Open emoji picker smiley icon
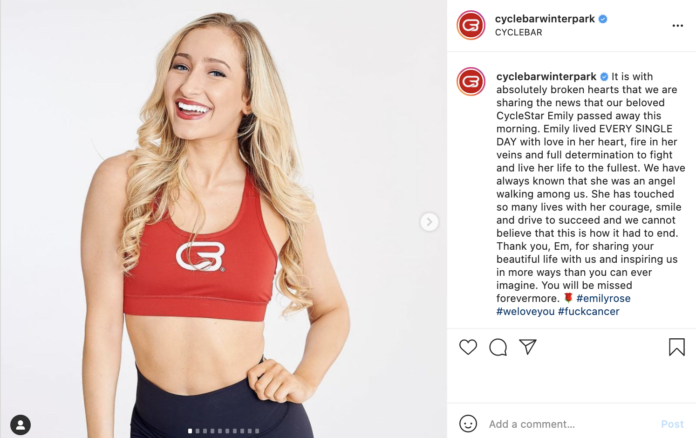This screenshot has width=696, height=438. click(468, 424)
